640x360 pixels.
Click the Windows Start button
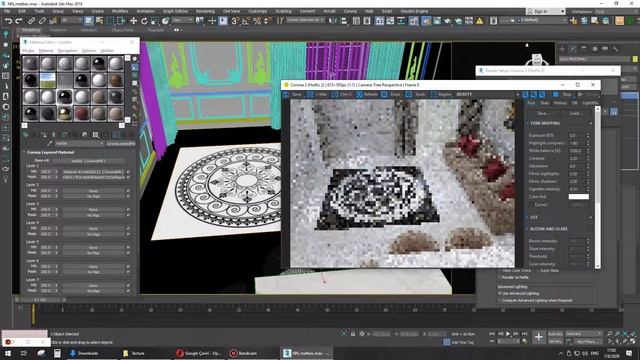tap(7, 353)
